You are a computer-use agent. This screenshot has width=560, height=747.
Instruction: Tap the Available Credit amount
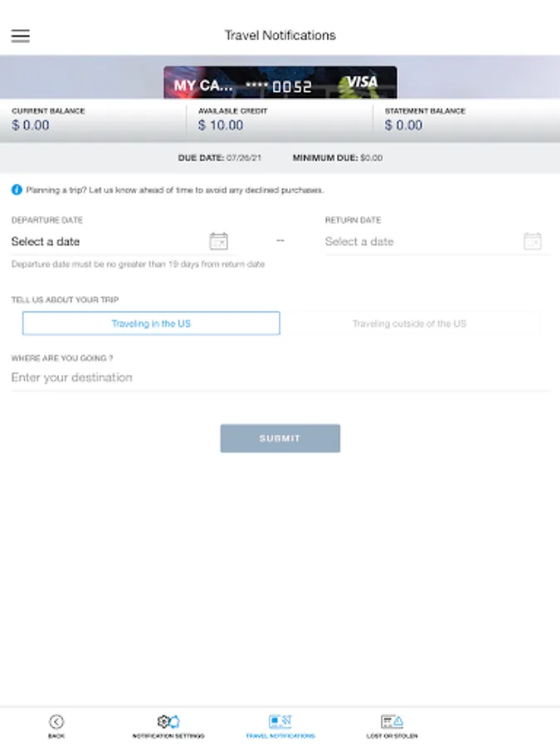(x=221, y=125)
